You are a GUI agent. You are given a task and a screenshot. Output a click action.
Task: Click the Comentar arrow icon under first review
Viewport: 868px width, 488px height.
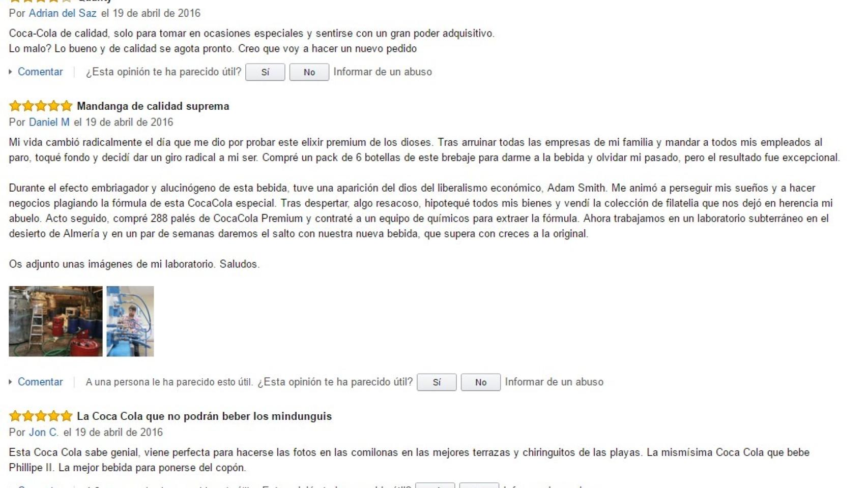coord(10,72)
